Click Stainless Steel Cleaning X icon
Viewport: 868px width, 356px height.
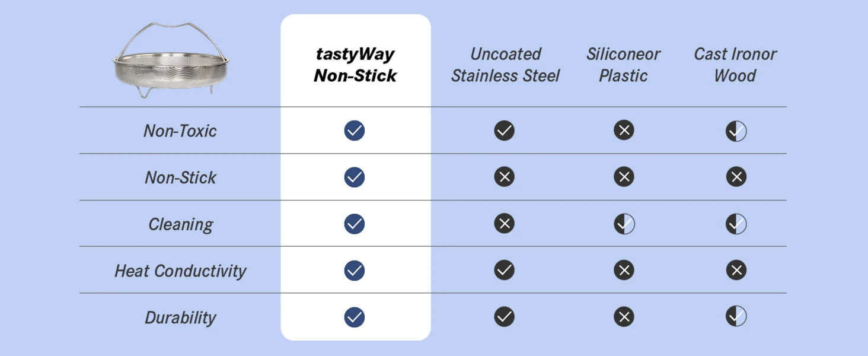505,224
